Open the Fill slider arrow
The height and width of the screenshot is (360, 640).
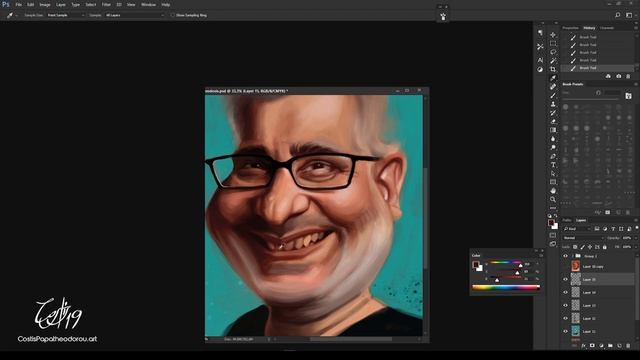click(x=636, y=247)
